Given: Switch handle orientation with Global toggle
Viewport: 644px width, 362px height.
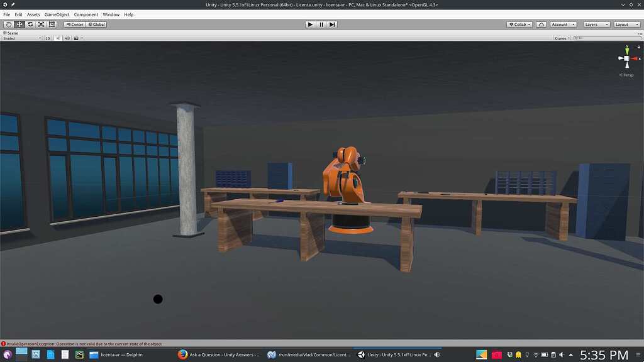Looking at the screenshot, I should tap(96, 24).
